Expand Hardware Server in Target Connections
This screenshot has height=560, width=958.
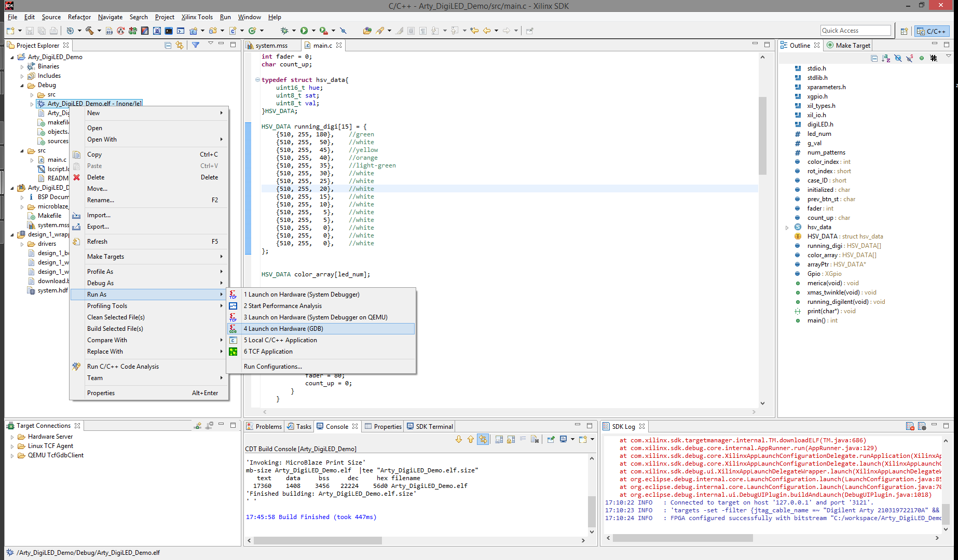(12, 437)
